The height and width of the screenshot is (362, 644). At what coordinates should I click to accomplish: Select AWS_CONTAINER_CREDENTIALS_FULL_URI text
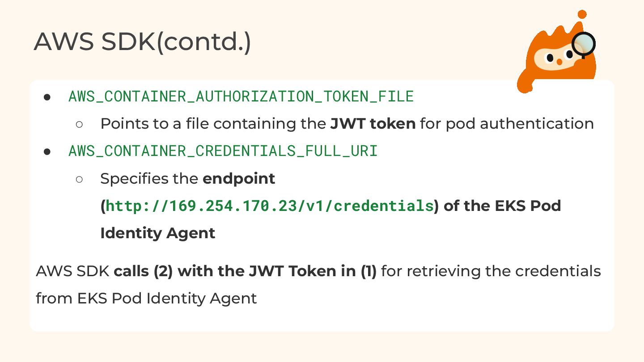pyautogui.click(x=223, y=151)
